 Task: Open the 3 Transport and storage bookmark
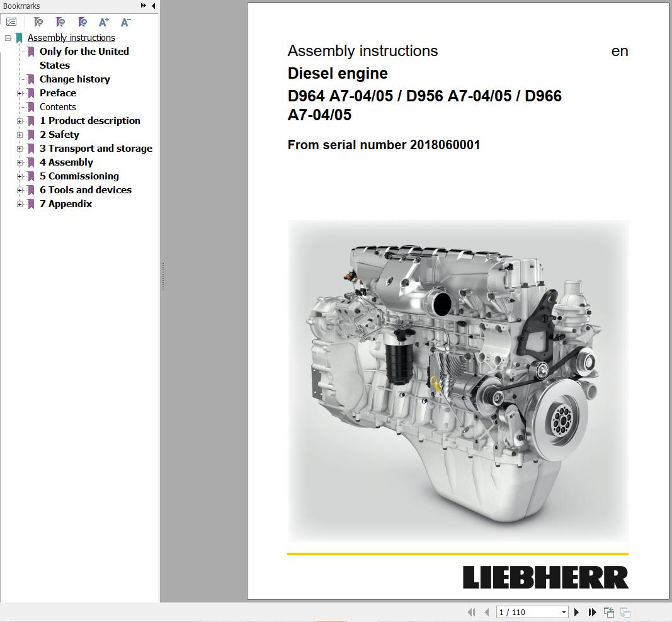96,148
